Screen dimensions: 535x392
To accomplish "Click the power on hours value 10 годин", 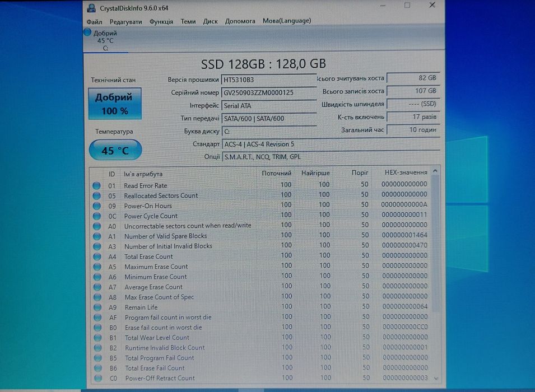I will pos(413,130).
